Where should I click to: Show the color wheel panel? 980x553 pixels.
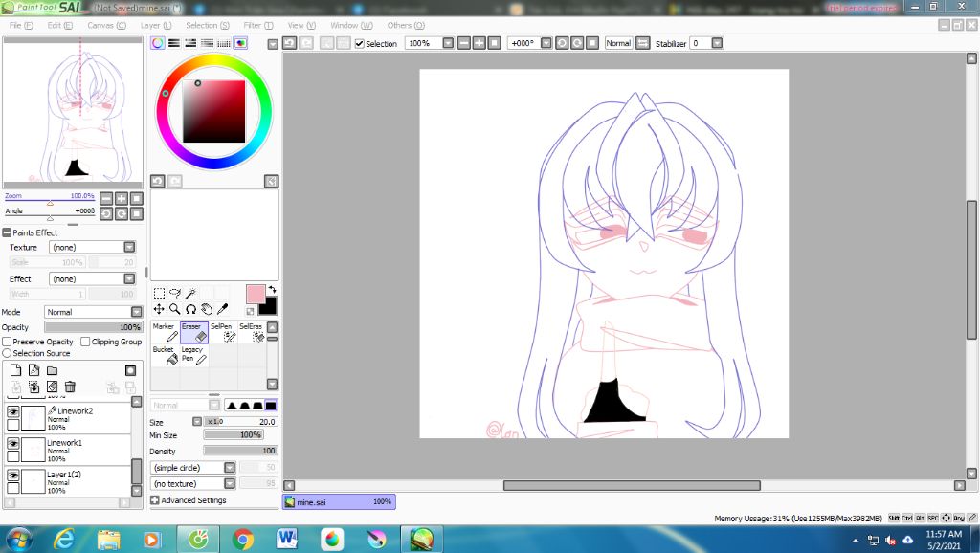[x=158, y=43]
